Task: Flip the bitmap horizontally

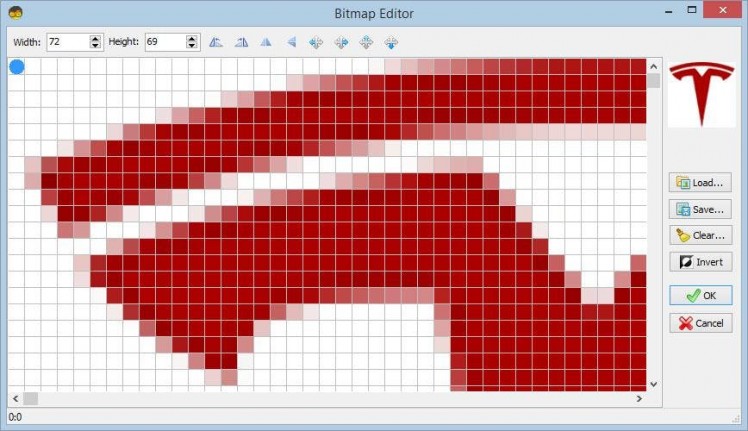Action: pos(266,42)
